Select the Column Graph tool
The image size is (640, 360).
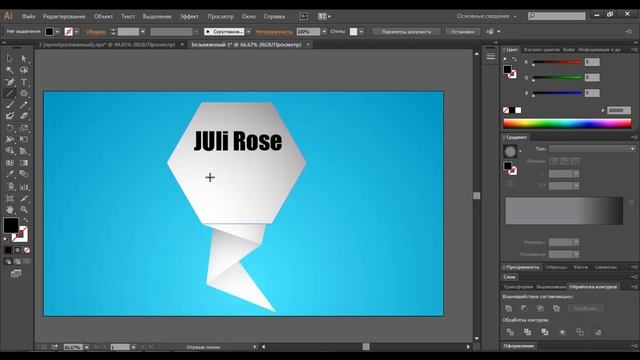pos(24,187)
